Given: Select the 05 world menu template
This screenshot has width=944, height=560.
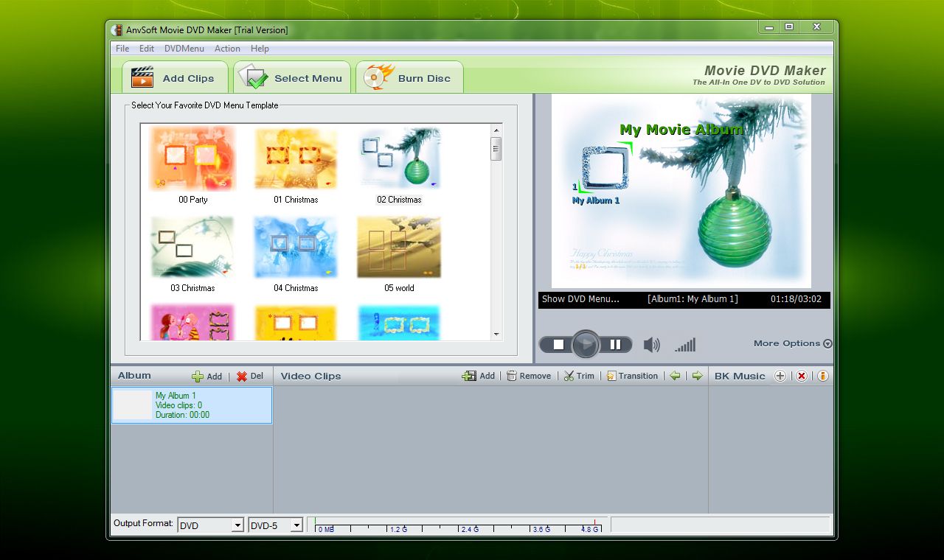Looking at the screenshot, I should tap(399, 254).
